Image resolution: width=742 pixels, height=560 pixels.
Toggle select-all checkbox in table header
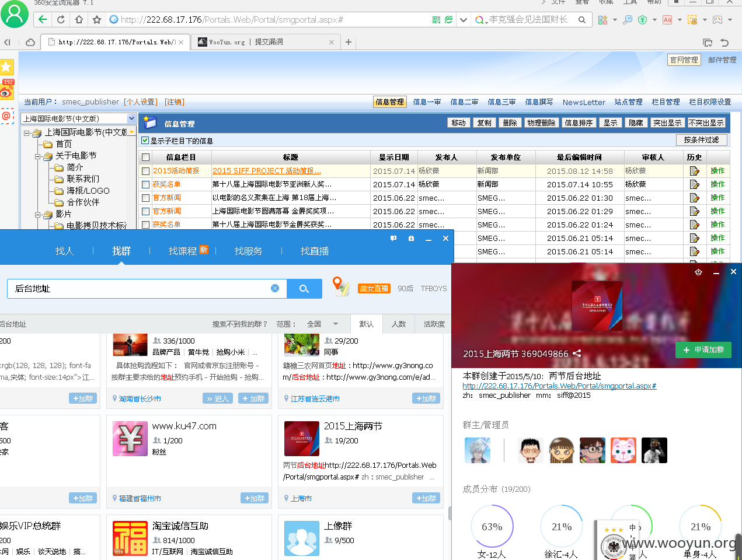[x=146, y=157]
